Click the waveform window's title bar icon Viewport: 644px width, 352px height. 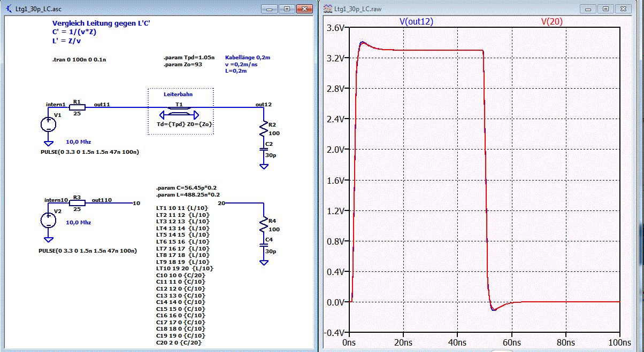coord(327,9)
